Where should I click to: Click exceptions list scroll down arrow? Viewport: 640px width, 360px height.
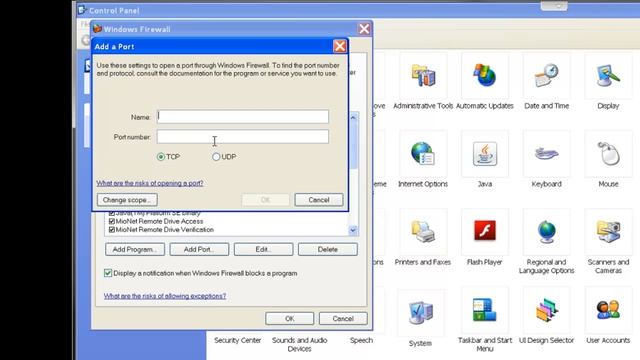(x=353, y=231)
